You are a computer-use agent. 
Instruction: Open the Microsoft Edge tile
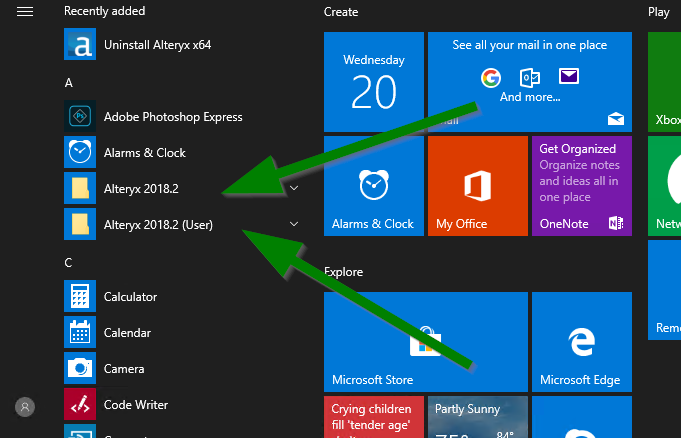pyautogui.click(x=582, y=342)
